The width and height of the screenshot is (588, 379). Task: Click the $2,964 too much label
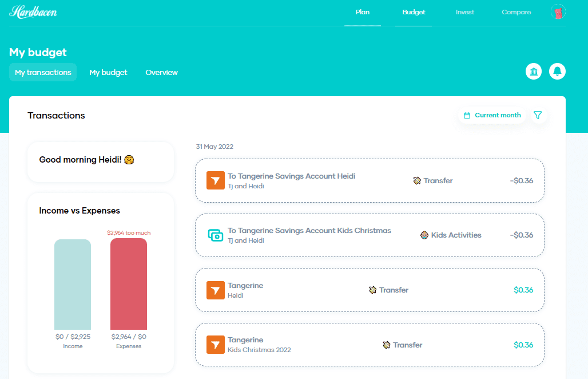coord(129,232)
